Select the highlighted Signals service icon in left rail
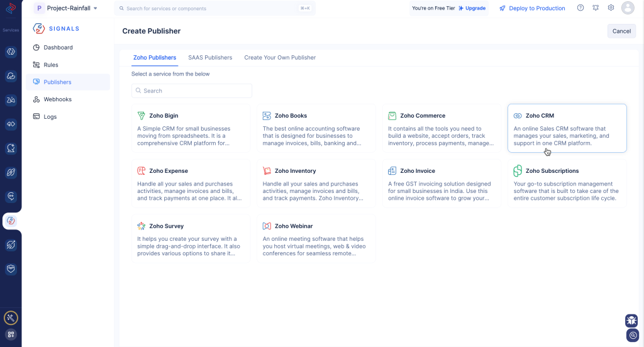Image resolution: width=644 pixels, height=347 pixels. (x=11, y=221)
